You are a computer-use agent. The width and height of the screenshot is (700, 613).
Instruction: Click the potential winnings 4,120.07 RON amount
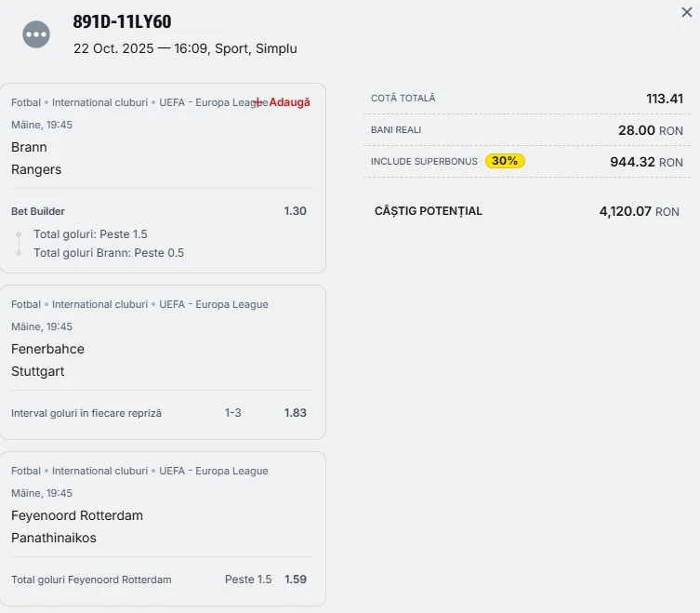639,211
